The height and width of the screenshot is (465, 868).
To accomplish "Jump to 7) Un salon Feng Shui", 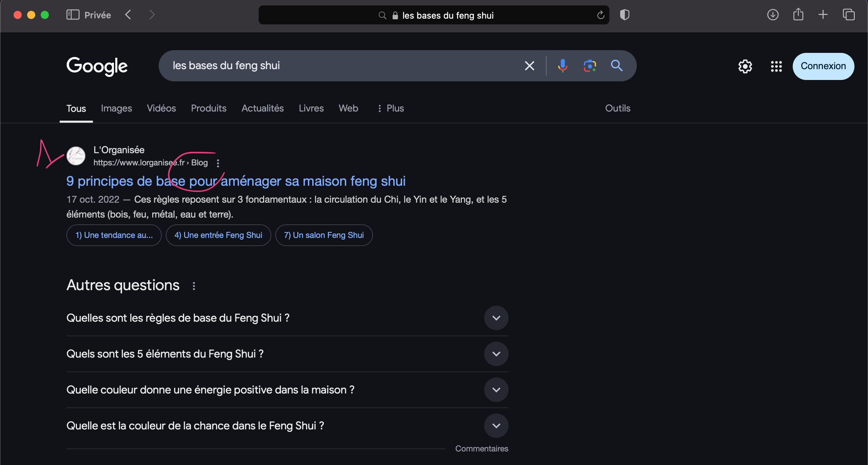I will tap(324, 235).
